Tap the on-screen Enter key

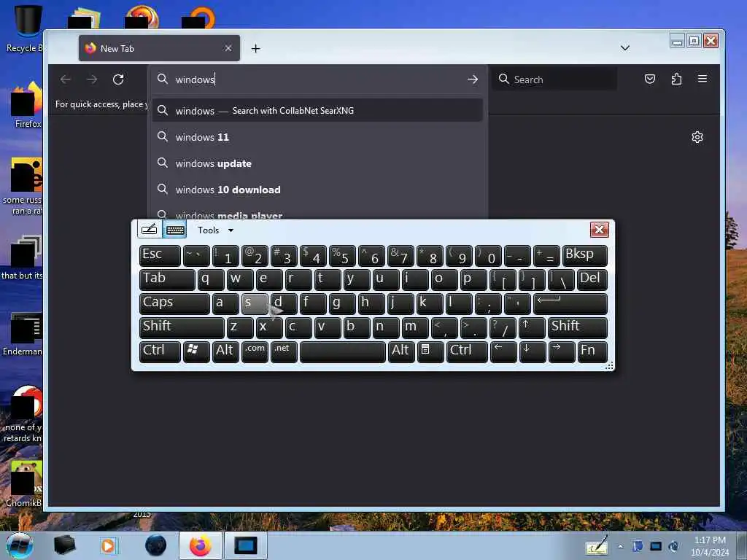click(570, 303)
